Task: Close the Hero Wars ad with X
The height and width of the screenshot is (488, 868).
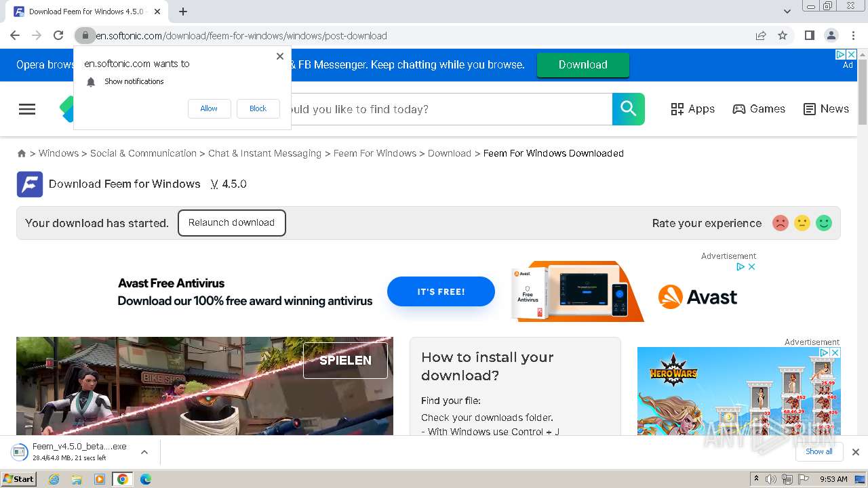Action: click(835, 352)
